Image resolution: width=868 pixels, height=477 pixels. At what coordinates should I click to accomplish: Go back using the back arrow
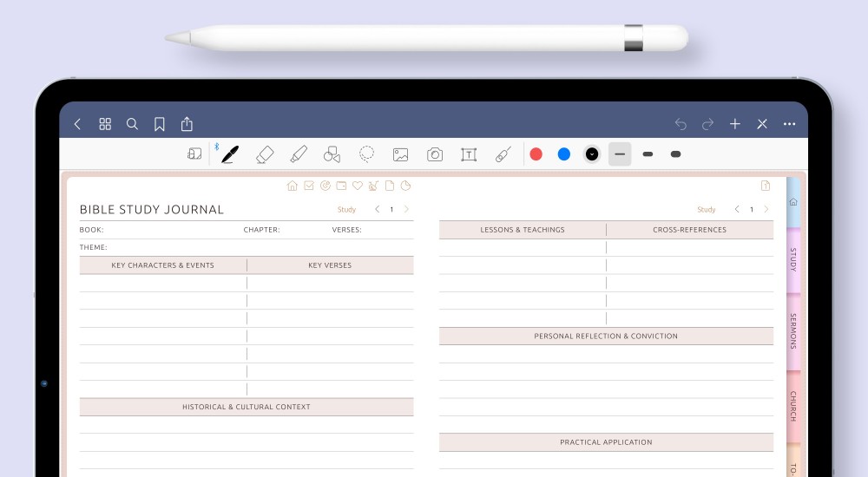(x=77, y=124)
